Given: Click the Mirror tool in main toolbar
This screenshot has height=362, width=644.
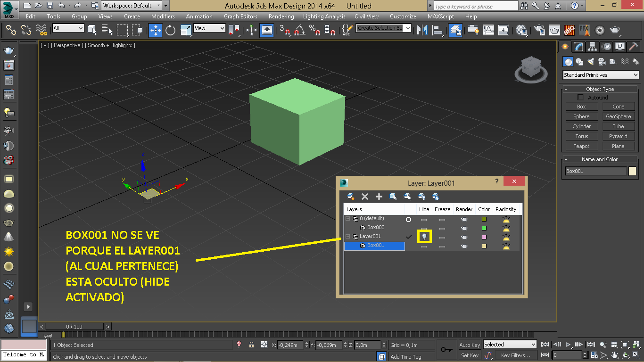Looking at the screenshot, I should pyautogui.click(x=423, y=30).
